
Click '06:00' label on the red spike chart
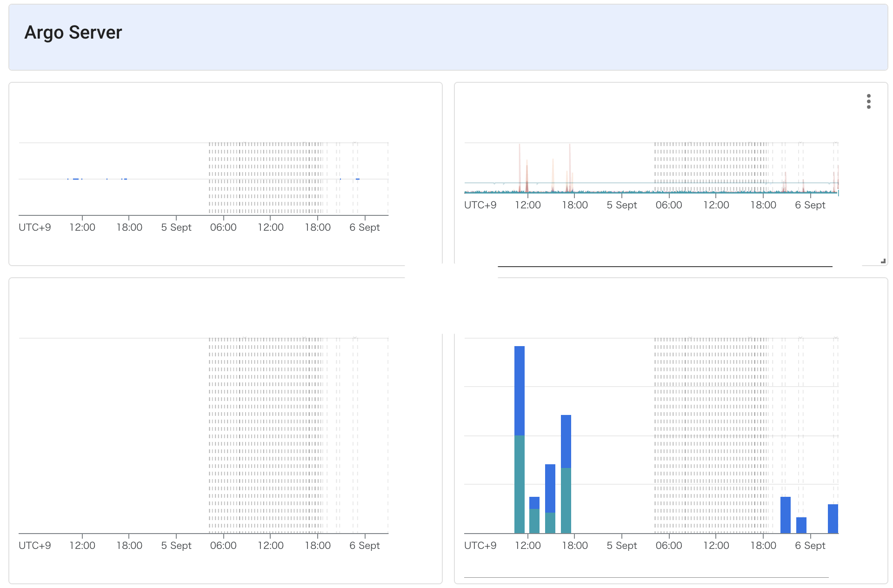(669, 205)
